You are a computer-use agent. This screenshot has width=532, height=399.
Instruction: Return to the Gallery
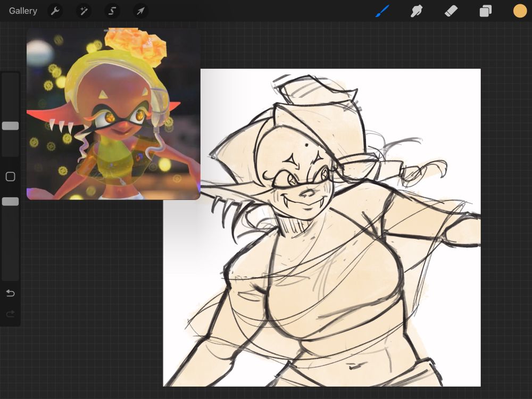click(x=23, y=11)
